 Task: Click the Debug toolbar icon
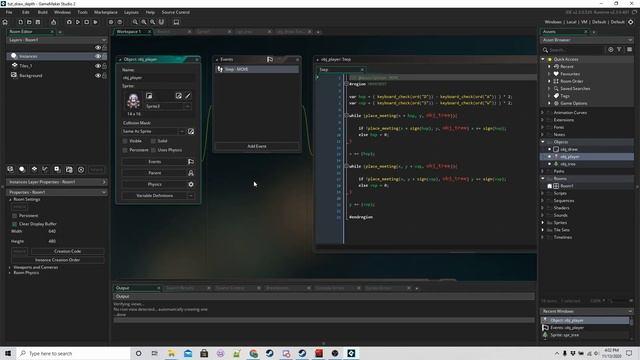(69, 22)
